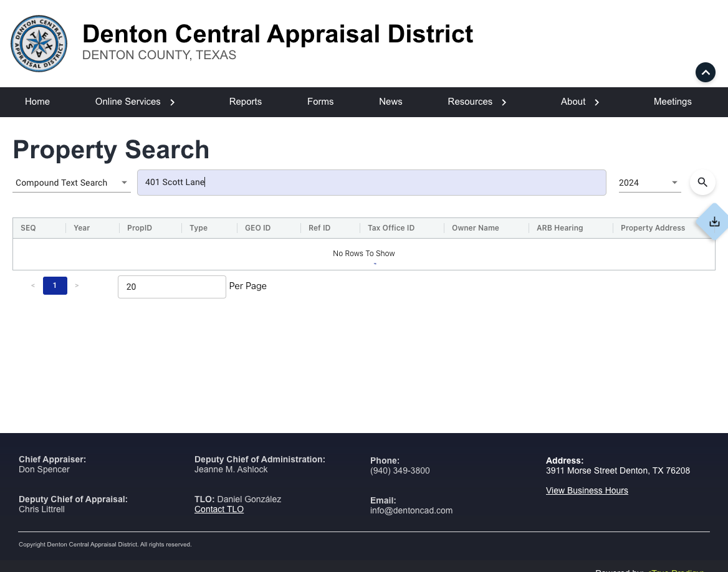Select page 1 in the pagination

point(55,285)
